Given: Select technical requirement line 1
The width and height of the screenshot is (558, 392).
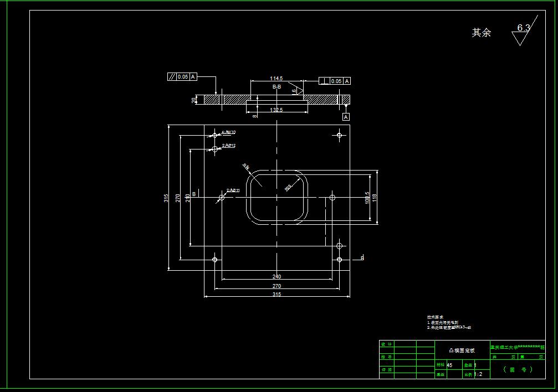Looking at the screenshot, I should pos(443,323).
